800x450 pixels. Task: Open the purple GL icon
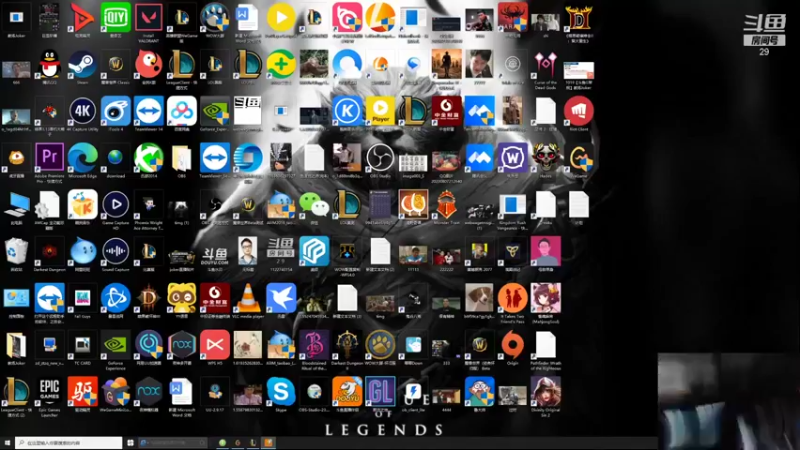tap(380, 392)
